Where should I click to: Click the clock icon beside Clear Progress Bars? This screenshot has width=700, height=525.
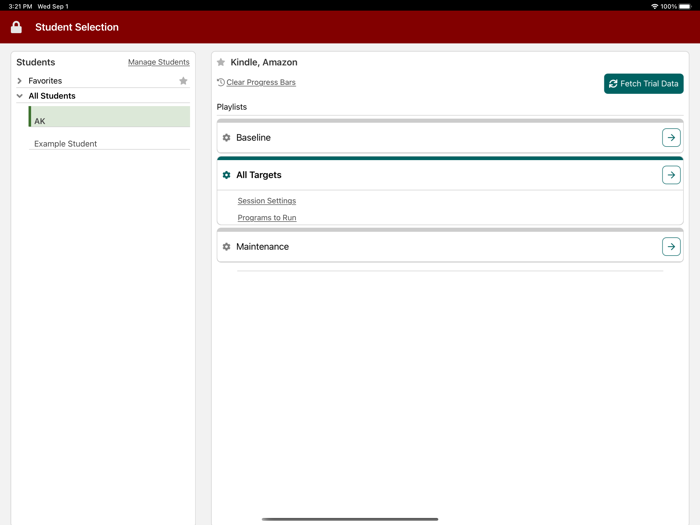221,82
